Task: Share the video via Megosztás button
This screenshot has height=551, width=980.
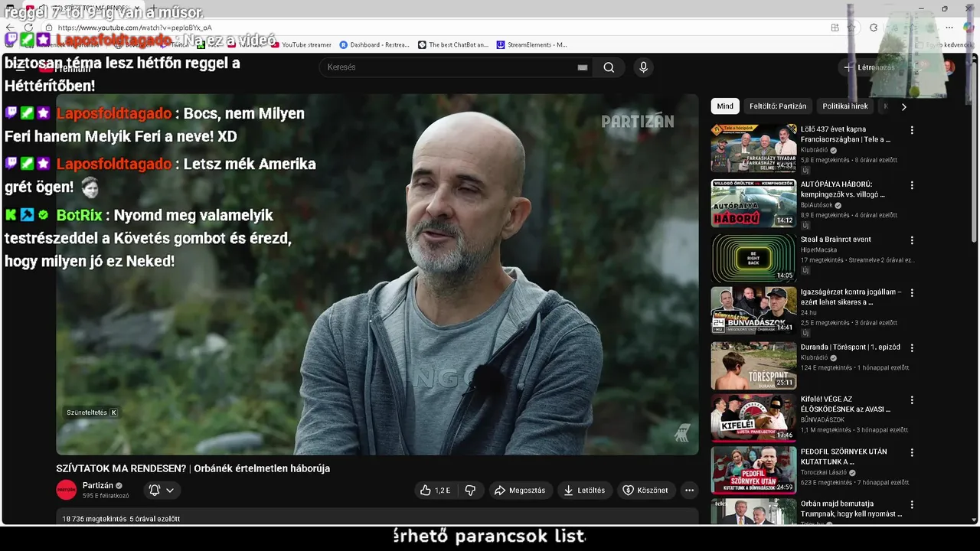Action: pos(520,491)
